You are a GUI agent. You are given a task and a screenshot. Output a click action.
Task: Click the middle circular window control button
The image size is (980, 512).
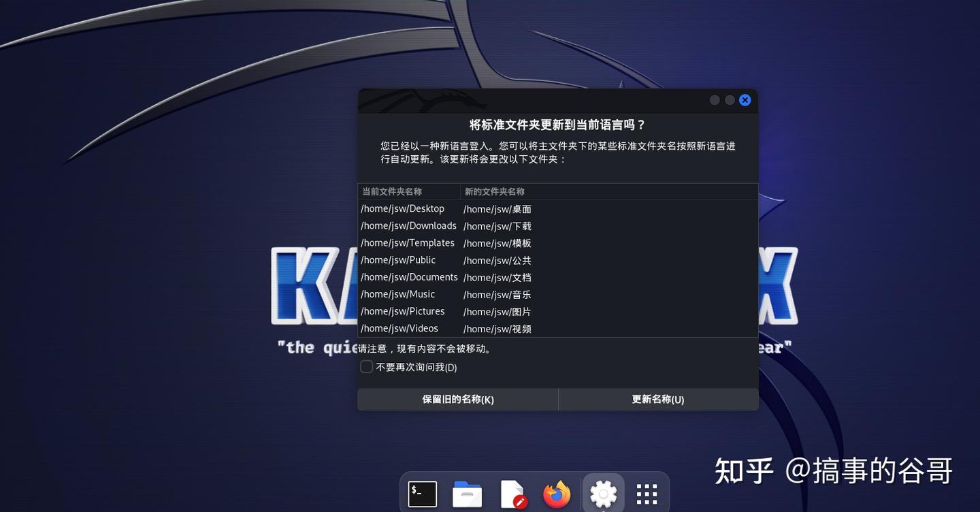point(730,99)
